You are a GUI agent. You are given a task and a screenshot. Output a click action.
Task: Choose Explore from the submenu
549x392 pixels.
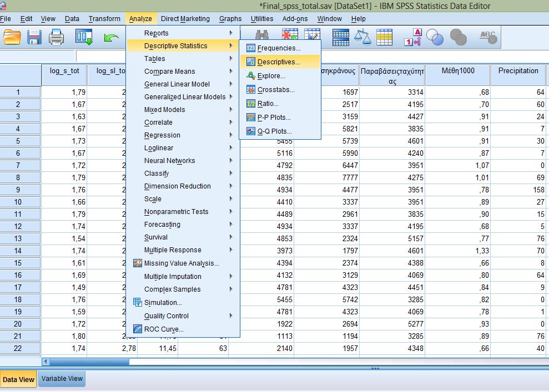click(x=279, y=76)
